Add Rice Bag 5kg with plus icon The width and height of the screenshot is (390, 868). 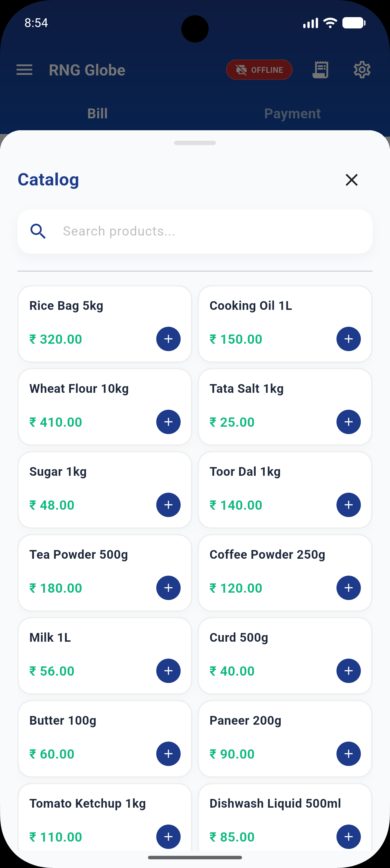168,339
